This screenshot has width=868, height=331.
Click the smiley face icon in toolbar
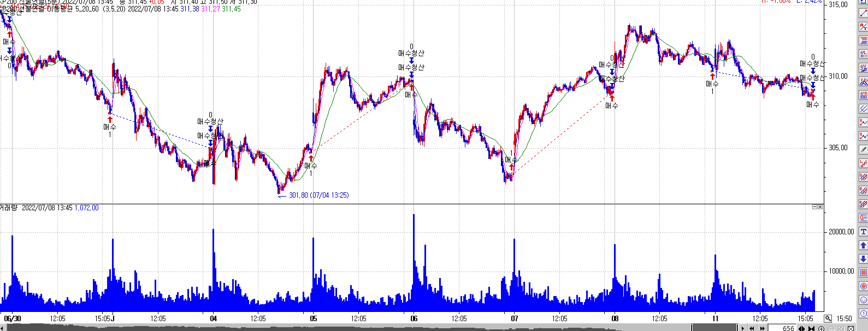[863, 300]
